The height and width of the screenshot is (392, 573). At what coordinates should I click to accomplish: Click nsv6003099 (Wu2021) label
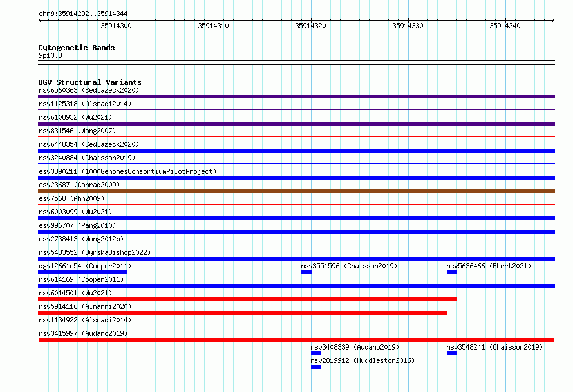75,212
